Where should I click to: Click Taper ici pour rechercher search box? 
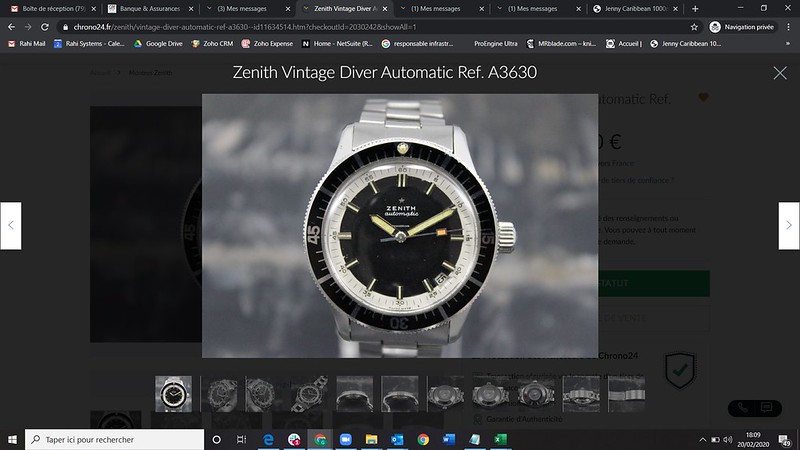114,439
